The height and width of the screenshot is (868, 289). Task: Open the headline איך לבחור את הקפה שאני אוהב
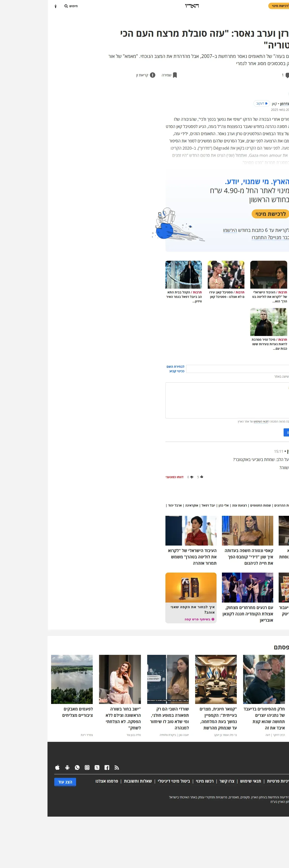192,610
